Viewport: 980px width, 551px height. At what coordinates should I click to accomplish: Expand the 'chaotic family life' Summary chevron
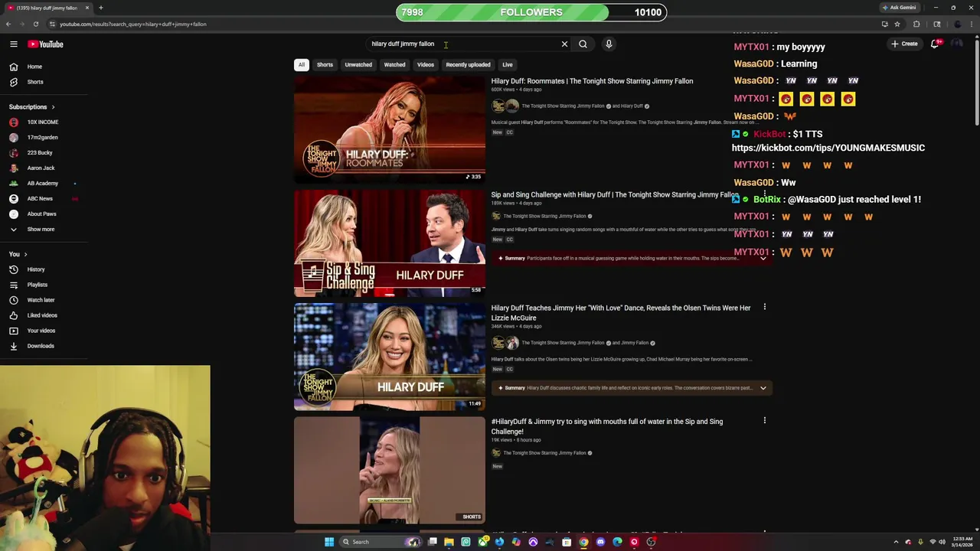coord(763,388)
